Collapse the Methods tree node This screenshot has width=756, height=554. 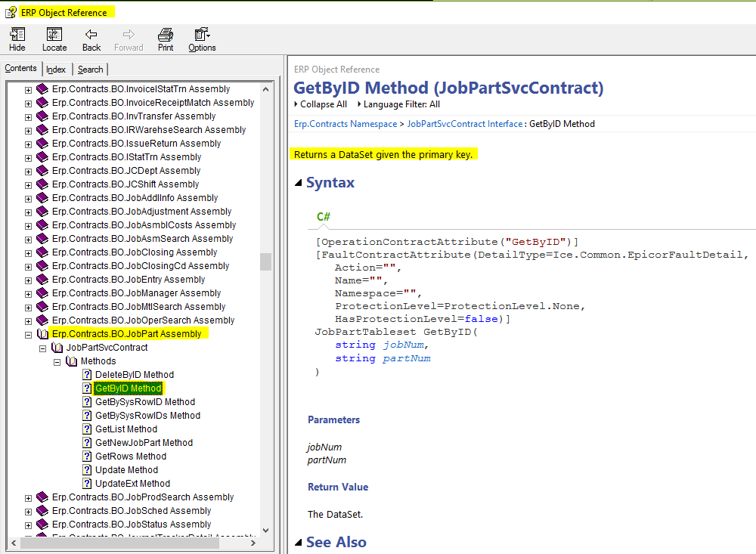coord(57,362)
